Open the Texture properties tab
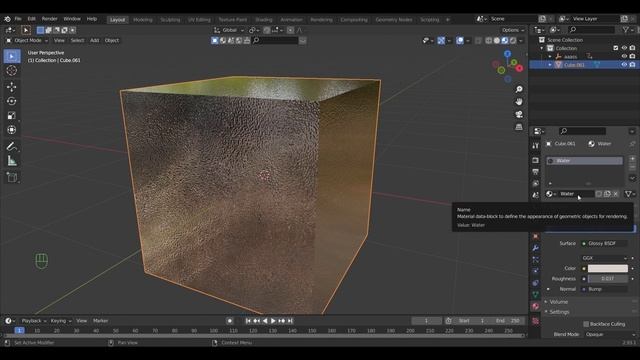Screen dimensions: 640x360 (x=536, y=321)
